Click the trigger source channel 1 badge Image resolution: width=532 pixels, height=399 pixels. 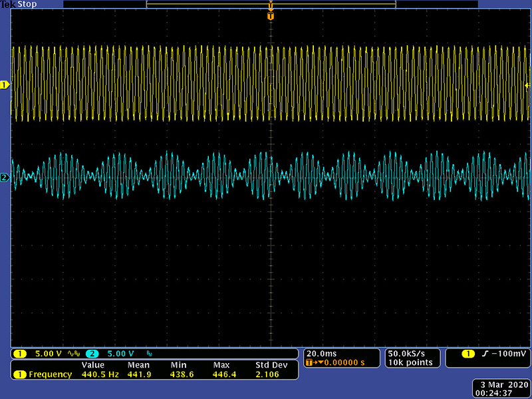pyautogui.click(x=468, y=353)
